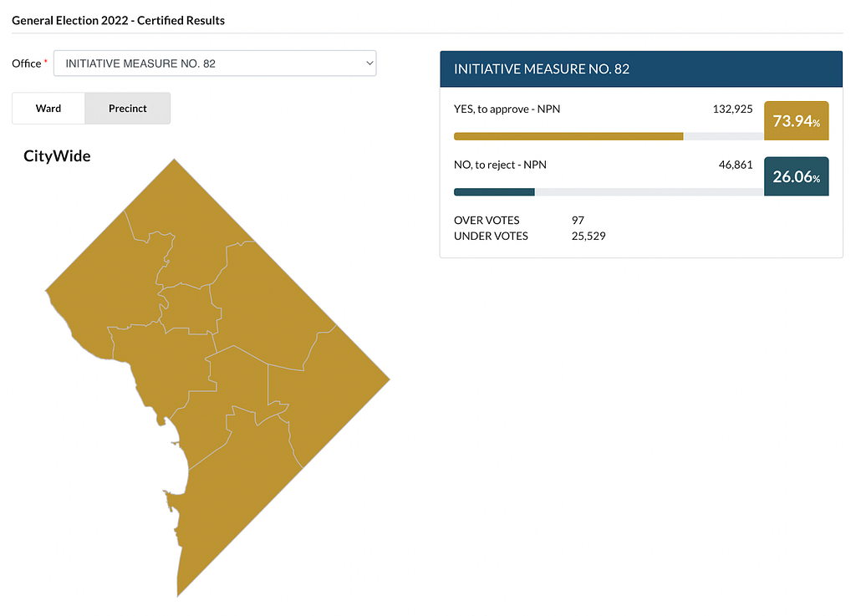Click the 73.94% gold percentage badge
856x616 pixels.
pos(796,120)
